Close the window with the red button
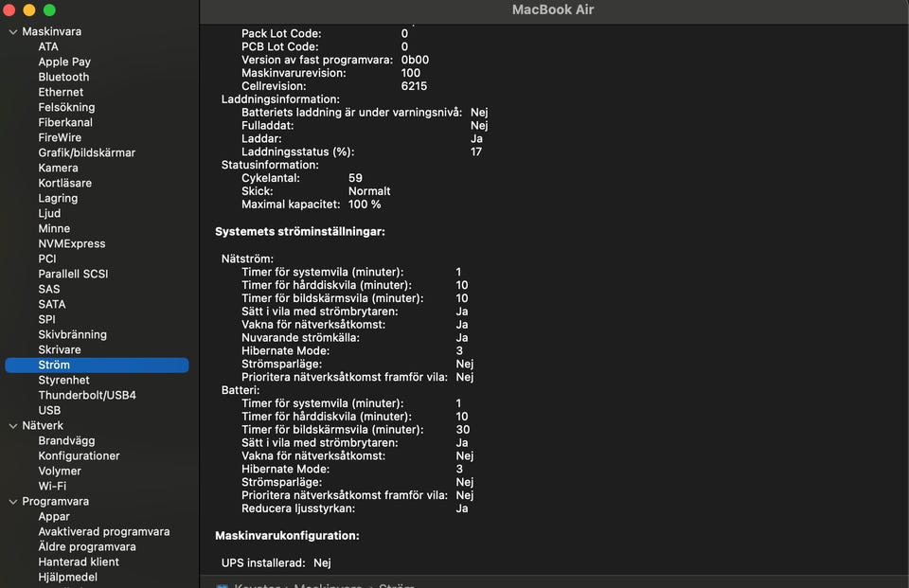The height and width of the screenshot is (588, 909). [x=9, y=9]
